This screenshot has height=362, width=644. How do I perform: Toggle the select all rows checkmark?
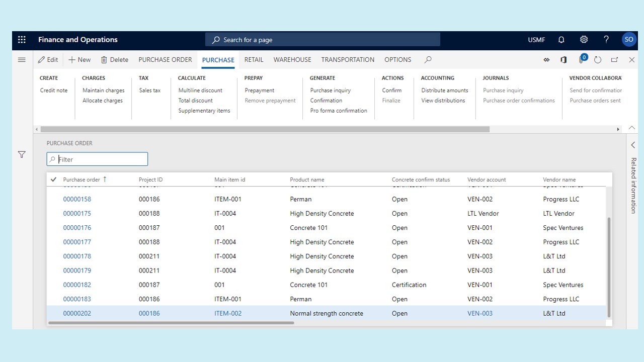click(53, 179)
